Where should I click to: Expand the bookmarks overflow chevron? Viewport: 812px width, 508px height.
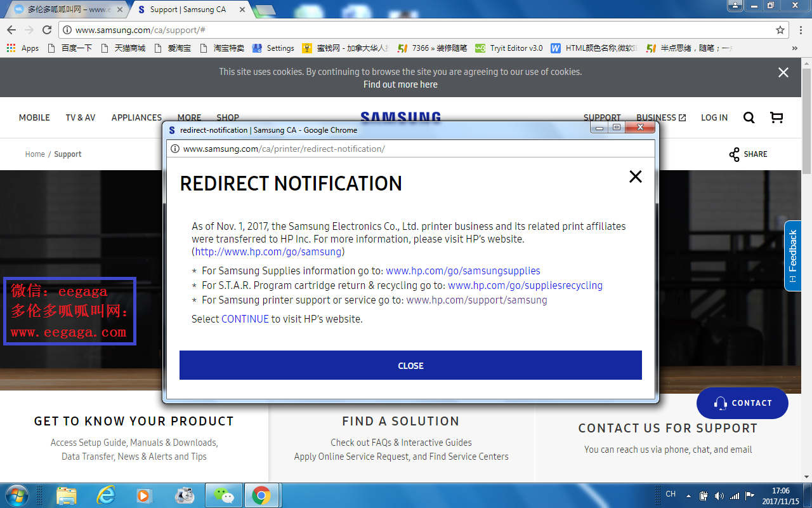[795, 48]
